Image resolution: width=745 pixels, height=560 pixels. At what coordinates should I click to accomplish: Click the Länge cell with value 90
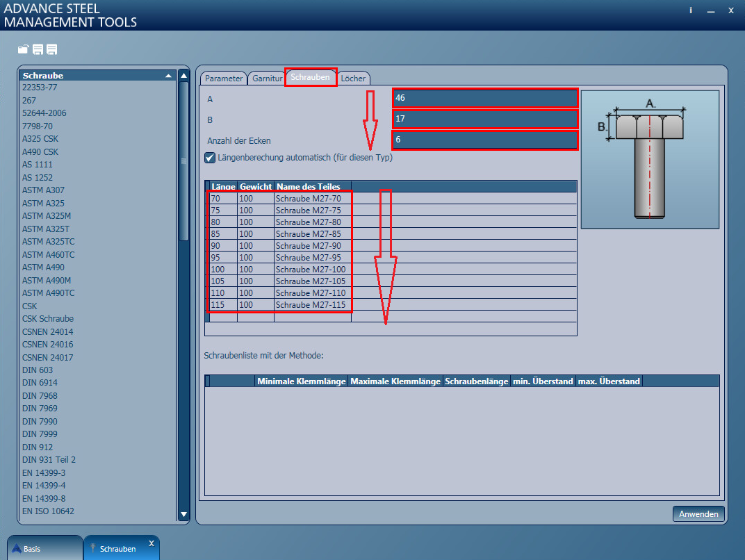(x=223, y=245)
